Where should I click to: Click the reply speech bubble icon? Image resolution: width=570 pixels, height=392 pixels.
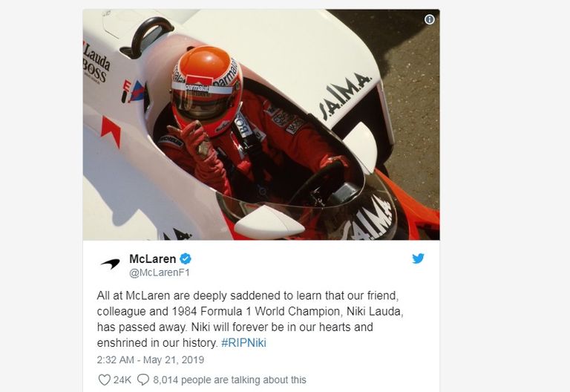pyautogui.click(x=143, y=379)
